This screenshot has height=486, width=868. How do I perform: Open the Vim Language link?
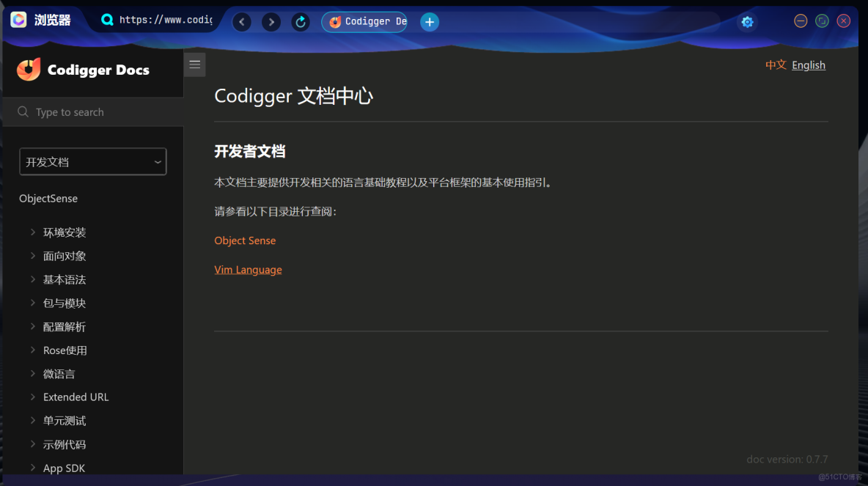248,269
